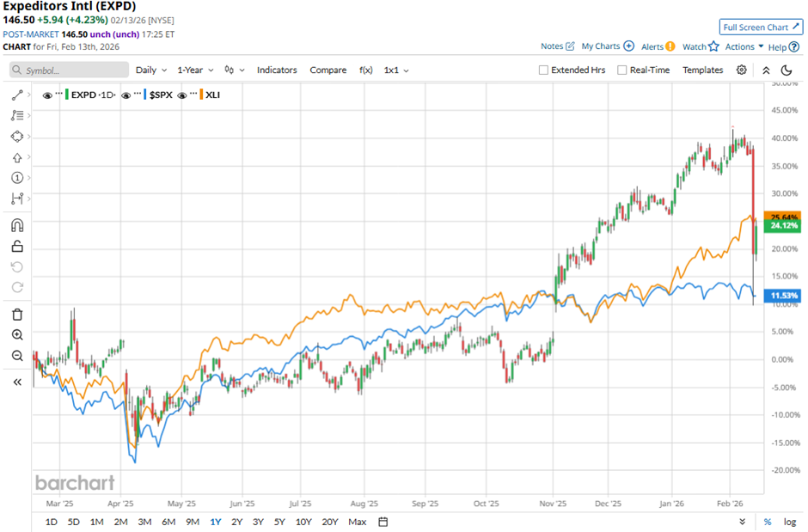The height and width of the screenshot is (532, 808).
Task: Switch to dark mode with moon icon
Action: 787,70
